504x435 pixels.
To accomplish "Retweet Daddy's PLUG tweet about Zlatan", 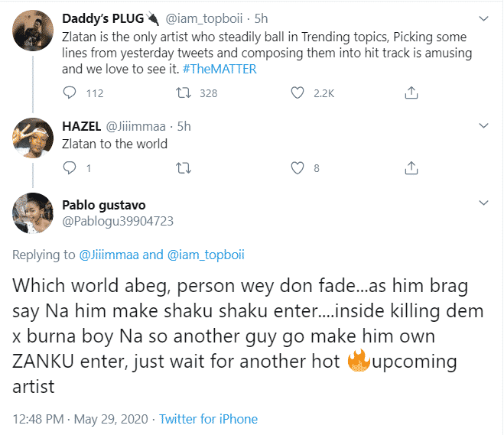I will tap(184, 93).
